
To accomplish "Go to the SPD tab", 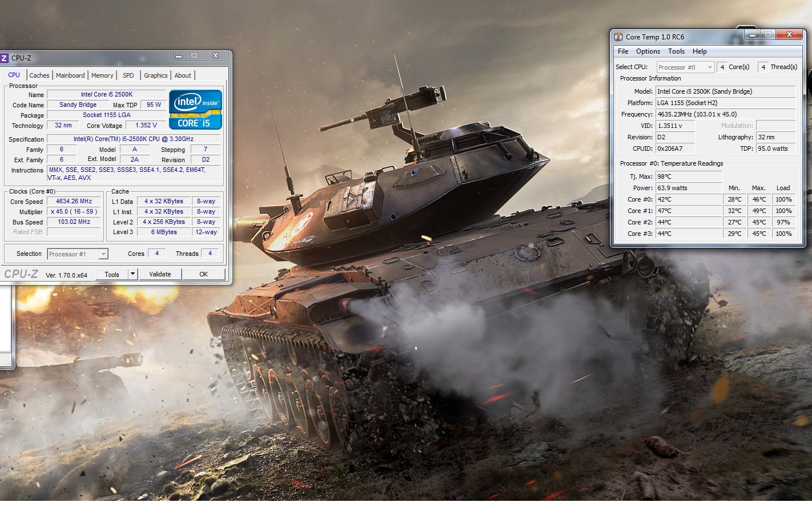I will (x=128, y=75).
